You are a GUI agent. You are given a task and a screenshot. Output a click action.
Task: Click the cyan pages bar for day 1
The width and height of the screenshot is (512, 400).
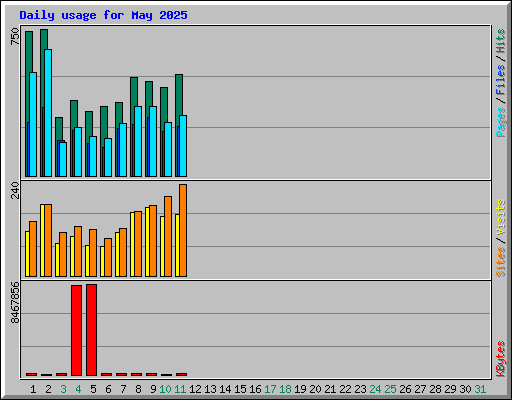coord(33,124)
